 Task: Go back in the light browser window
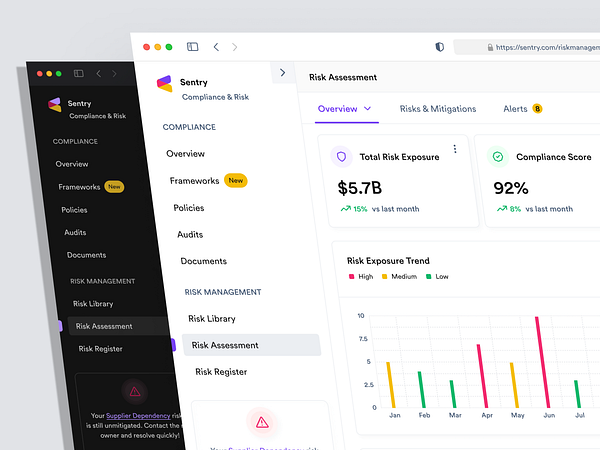[216, 47]
